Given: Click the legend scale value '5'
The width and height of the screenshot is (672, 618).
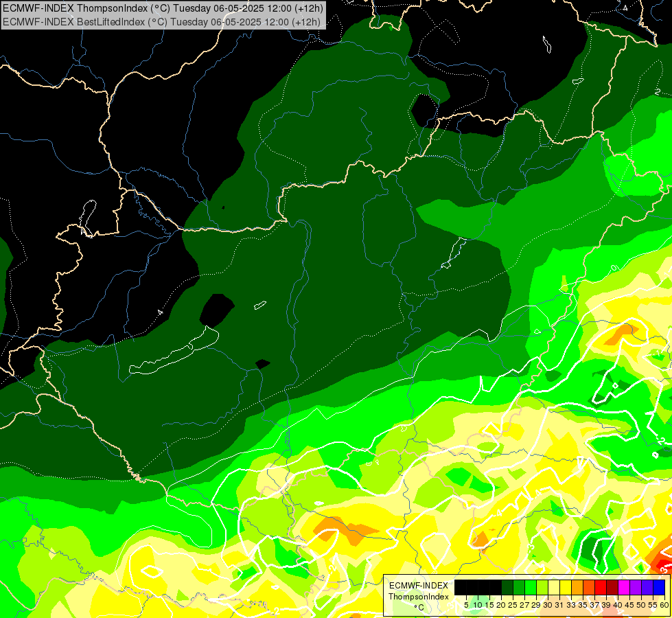Looking at the screenshot, I should 466,605.
